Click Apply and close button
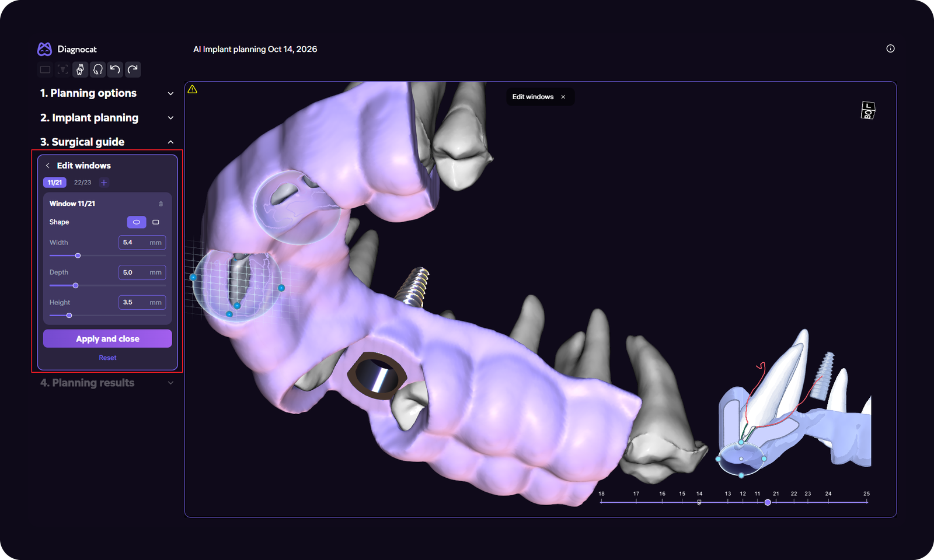934x560 pixels. coord(107,338)
